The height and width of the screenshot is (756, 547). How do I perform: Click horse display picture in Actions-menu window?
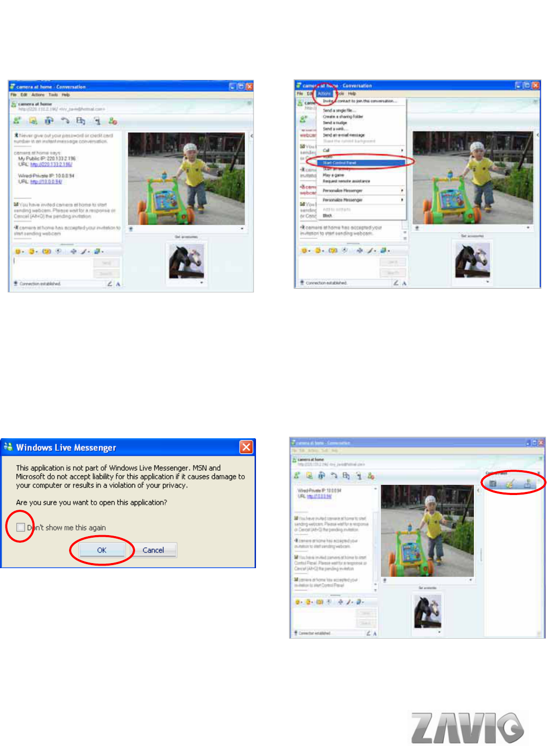[x=472, y=260]
